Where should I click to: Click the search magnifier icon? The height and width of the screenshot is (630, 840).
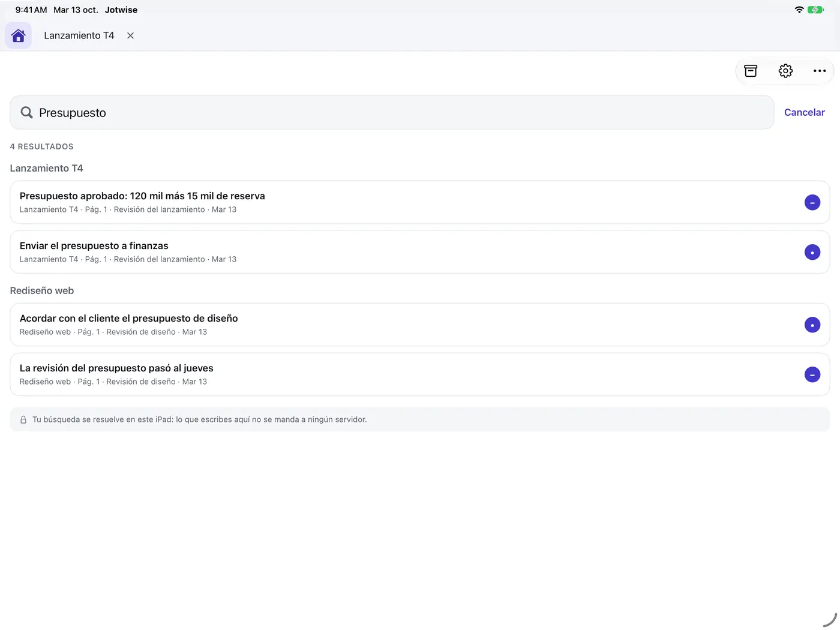click(26, 112)
